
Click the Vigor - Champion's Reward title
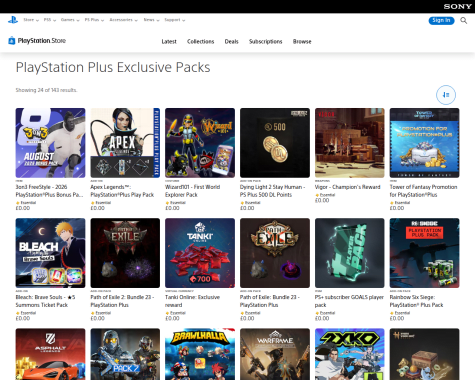348,187
